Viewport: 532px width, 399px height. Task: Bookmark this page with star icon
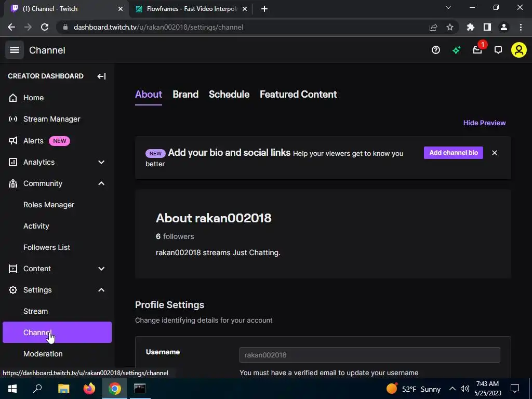click(x=450, y=27)
